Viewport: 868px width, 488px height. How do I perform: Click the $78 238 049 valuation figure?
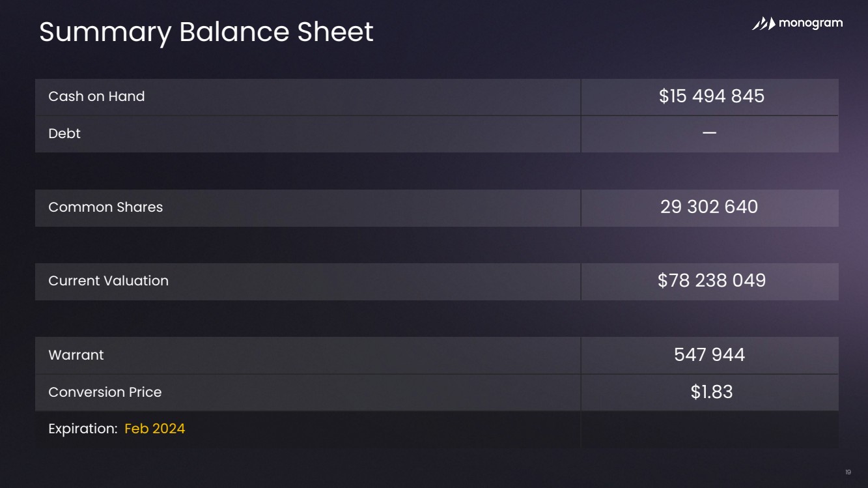tap(711, 281)
